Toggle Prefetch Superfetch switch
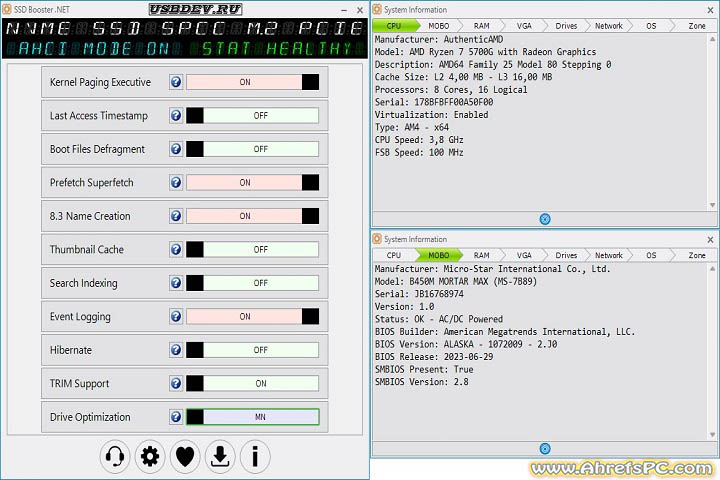Viewport: 720px width, 480px height. (253, 183)
